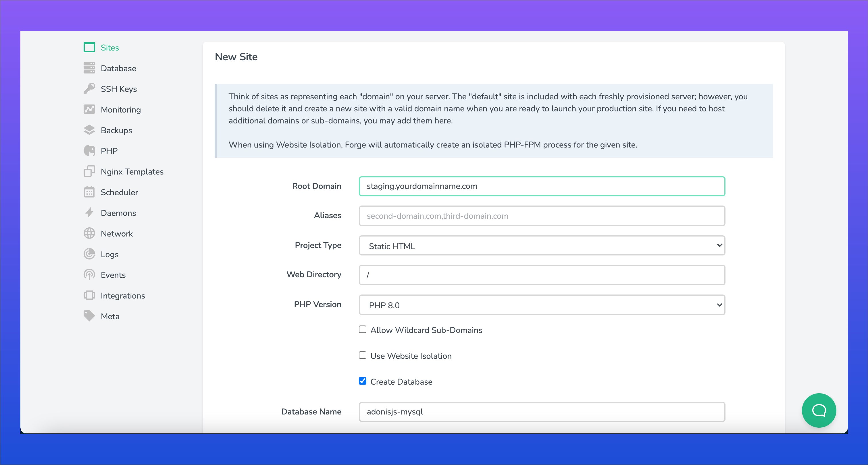Viewport: 868px width, 465px height.
Task: Click the Daemons lightning icon
Action: tap(89, 212)
